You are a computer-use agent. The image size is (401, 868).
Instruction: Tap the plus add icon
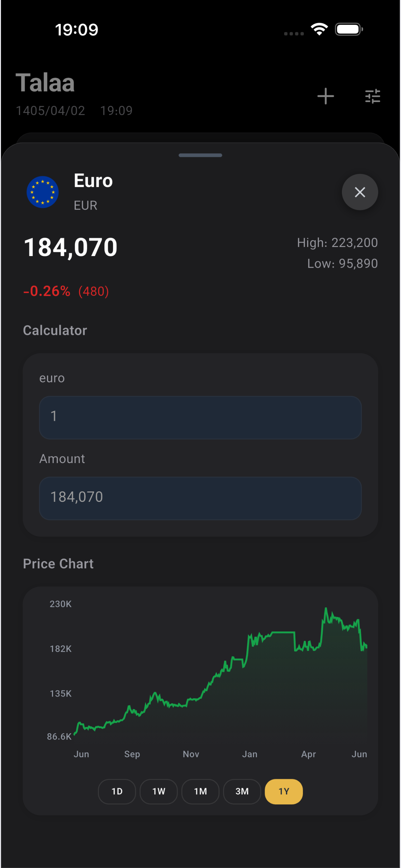point(325,96)
